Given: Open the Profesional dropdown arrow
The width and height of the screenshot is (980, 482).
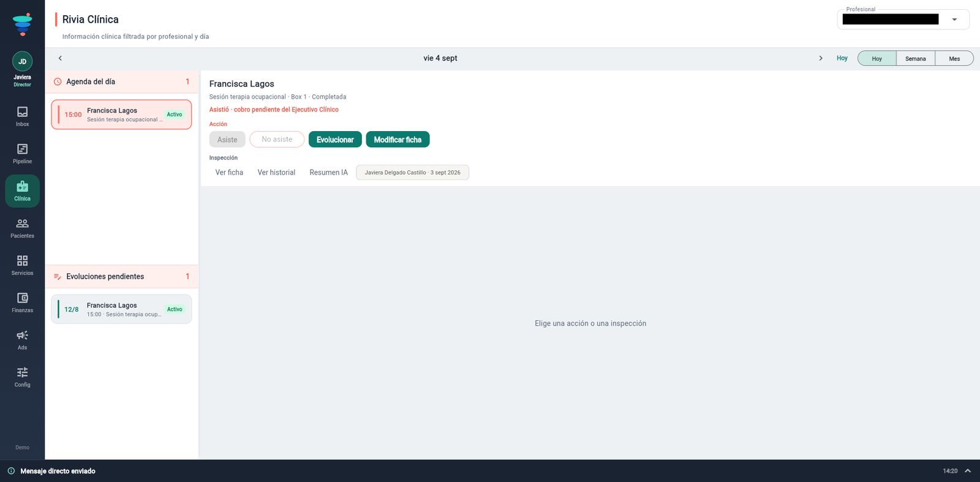Looking at the screenshot, I should pos(954,20).
